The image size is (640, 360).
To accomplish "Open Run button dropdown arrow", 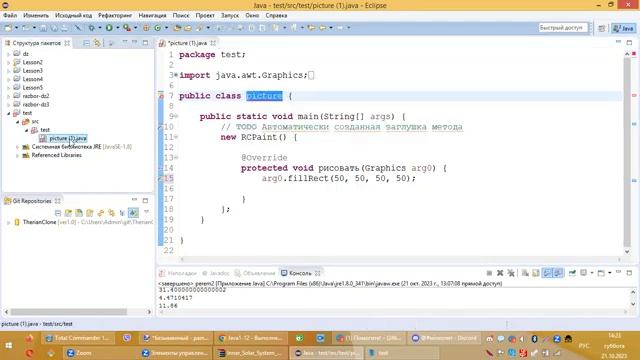I will (118, 28).
